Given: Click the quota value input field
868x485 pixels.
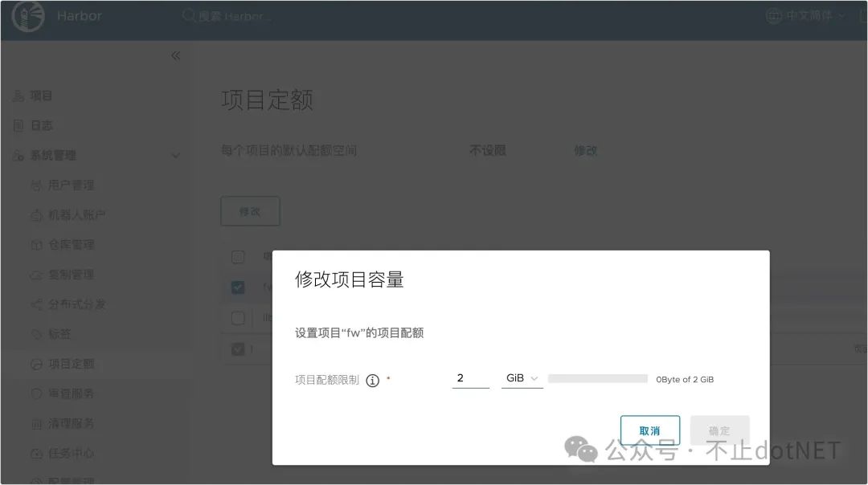Looking at the screenshot, I should pos(470,378).
